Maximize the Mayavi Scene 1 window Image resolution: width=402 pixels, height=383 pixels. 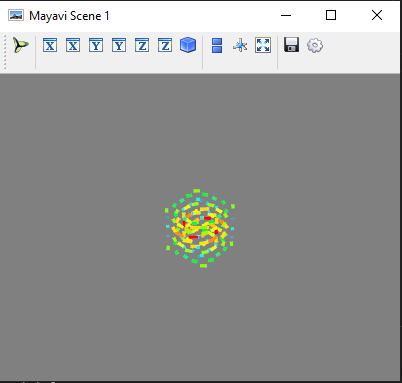tap(331, 15)
